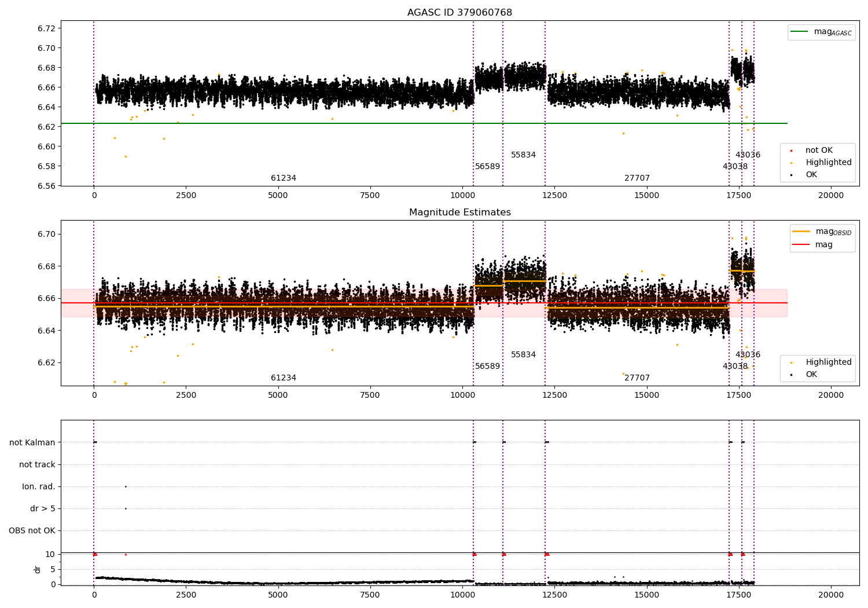Click obsid label 43038 in the middle plot

tap(735, 367)
